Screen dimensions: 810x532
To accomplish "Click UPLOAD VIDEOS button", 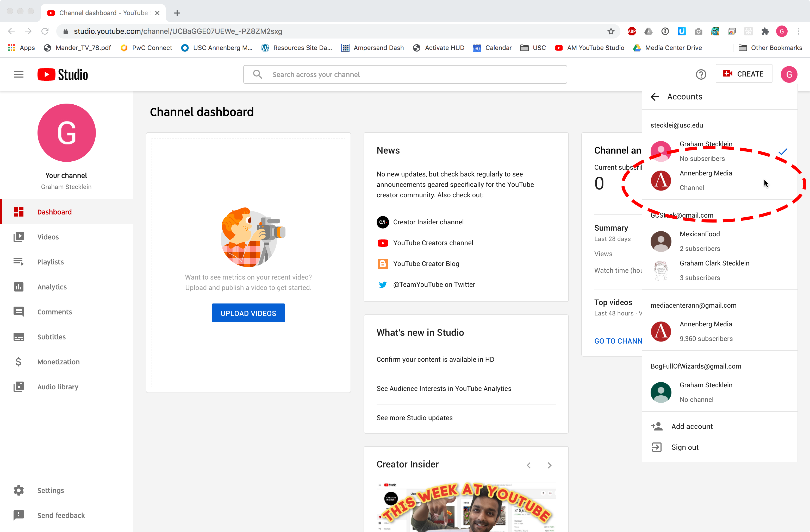I will [x=248, y=313].
